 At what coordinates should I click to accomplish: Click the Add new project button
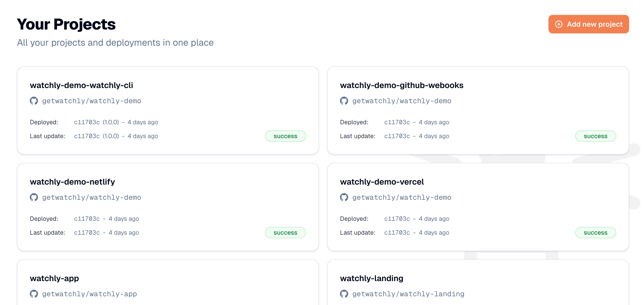(589, 24)
